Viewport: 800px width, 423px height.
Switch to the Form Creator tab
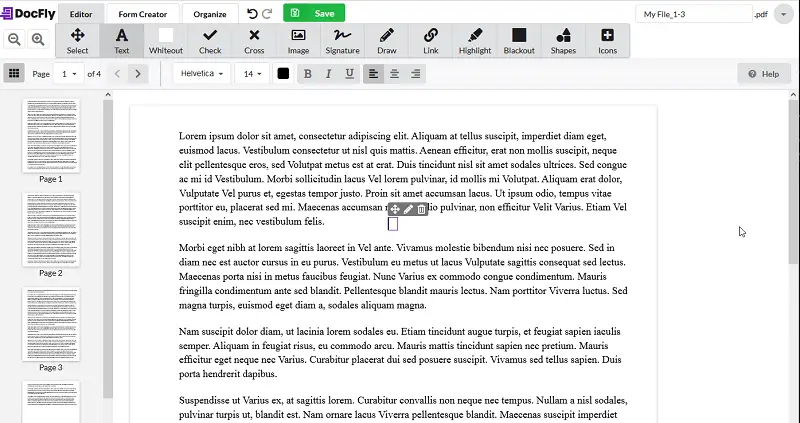pos(143,14)
